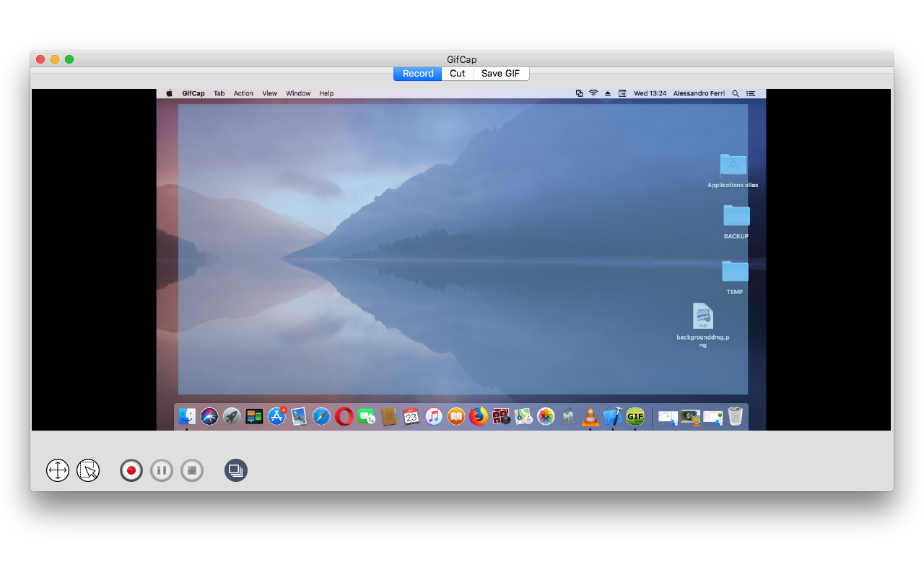924x578 pixels.
Task: Open the Action menu in menu bar
Action: pyautogui.click(x=243, y=93)
